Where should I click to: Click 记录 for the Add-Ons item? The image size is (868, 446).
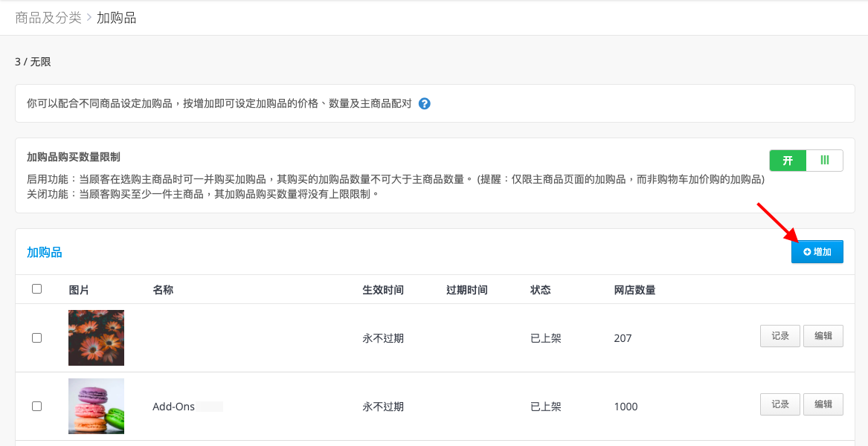[x=780, y=404]
